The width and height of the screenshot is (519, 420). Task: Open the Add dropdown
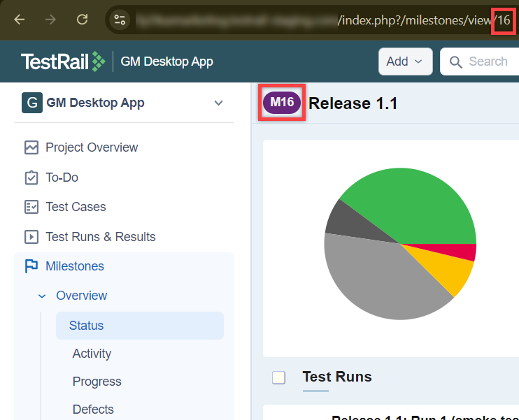405,61
